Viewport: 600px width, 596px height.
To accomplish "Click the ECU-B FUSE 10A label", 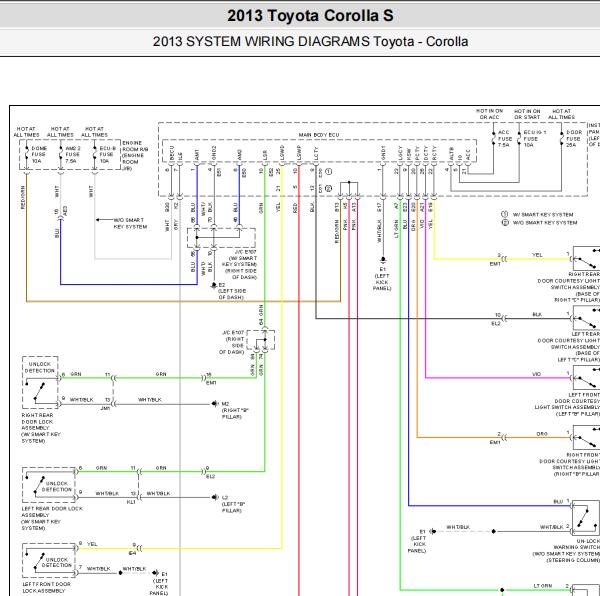I will [x=108, y=155].
